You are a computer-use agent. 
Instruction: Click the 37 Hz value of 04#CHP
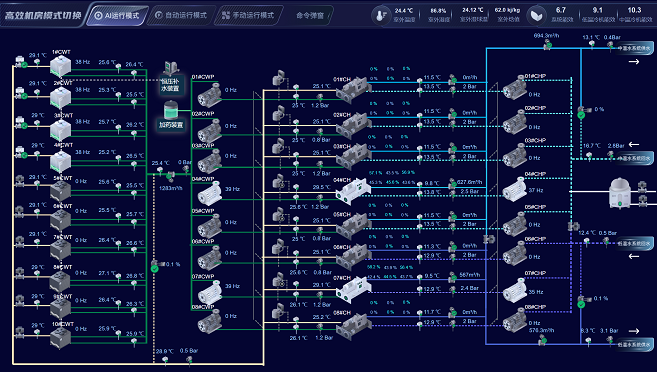535,190
